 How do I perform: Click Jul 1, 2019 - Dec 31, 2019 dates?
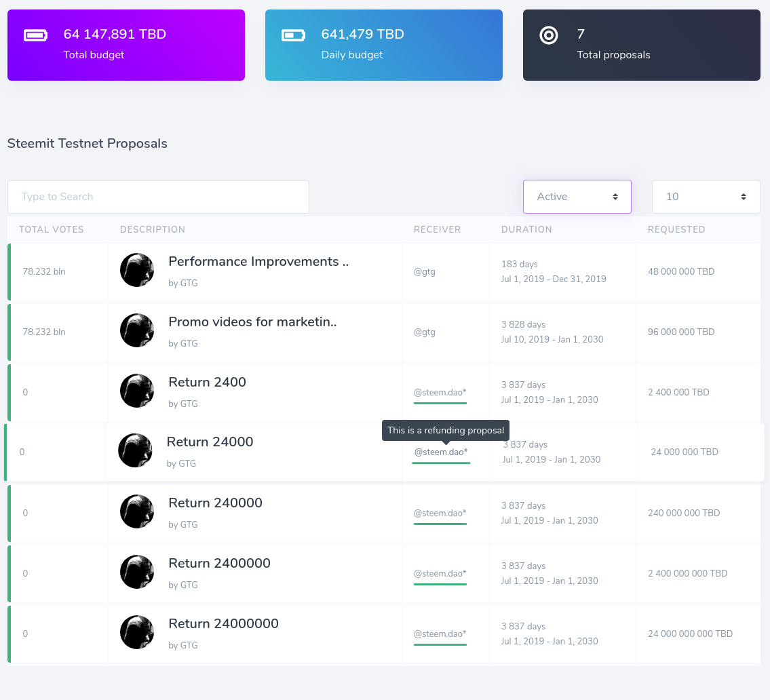pos(554,279)
